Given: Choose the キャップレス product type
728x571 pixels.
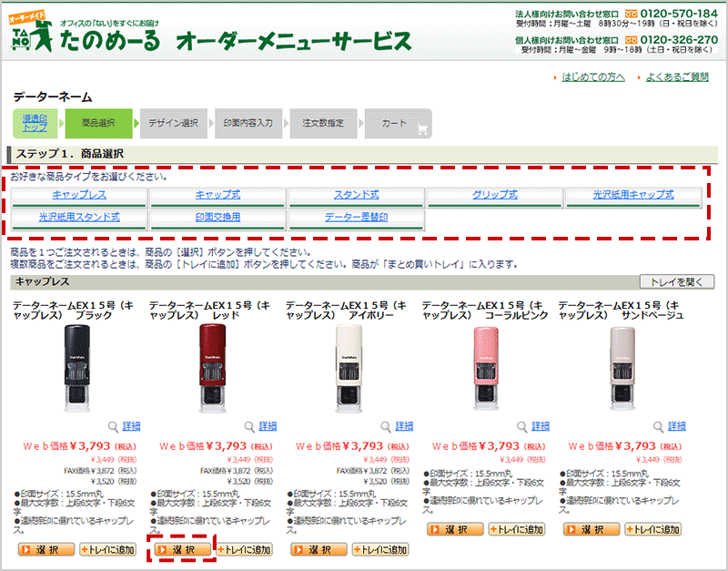Looking at the screenshot, I should coord(79,195).
